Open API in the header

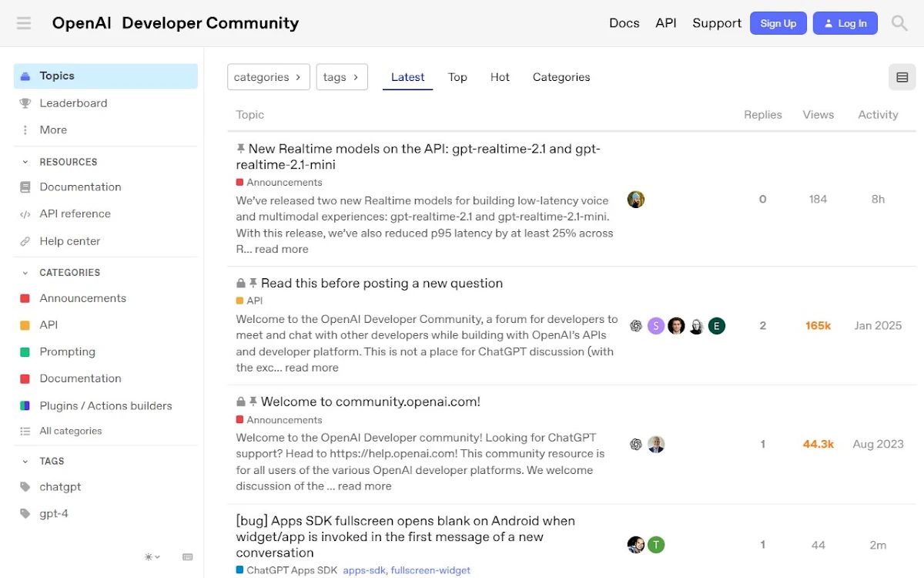[666, 23]
